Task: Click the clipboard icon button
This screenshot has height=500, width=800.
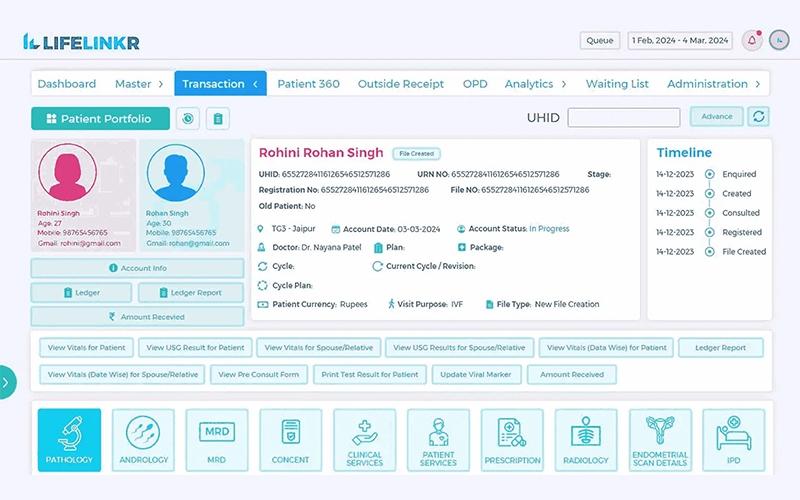Action: click(218, 118)
